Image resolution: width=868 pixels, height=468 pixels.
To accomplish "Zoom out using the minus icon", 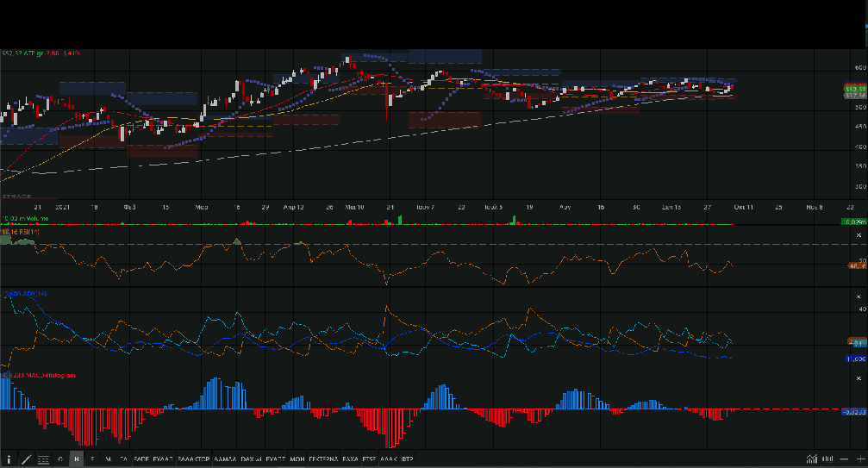I will tap(844, 459).
